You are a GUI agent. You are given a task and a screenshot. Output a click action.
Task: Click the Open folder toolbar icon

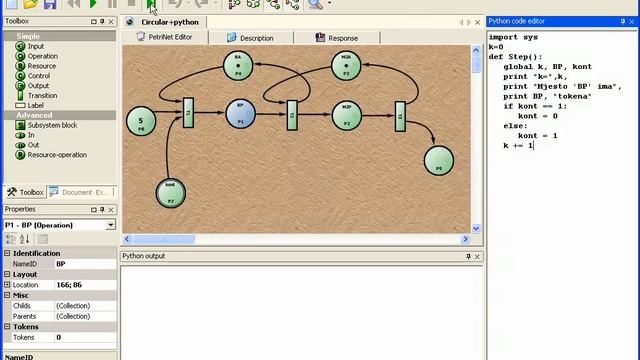31,4
